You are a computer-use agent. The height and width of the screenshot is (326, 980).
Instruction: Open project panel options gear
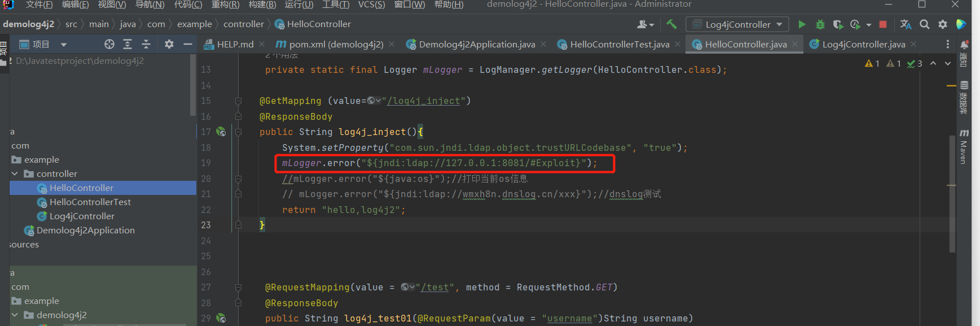[169, 44]
